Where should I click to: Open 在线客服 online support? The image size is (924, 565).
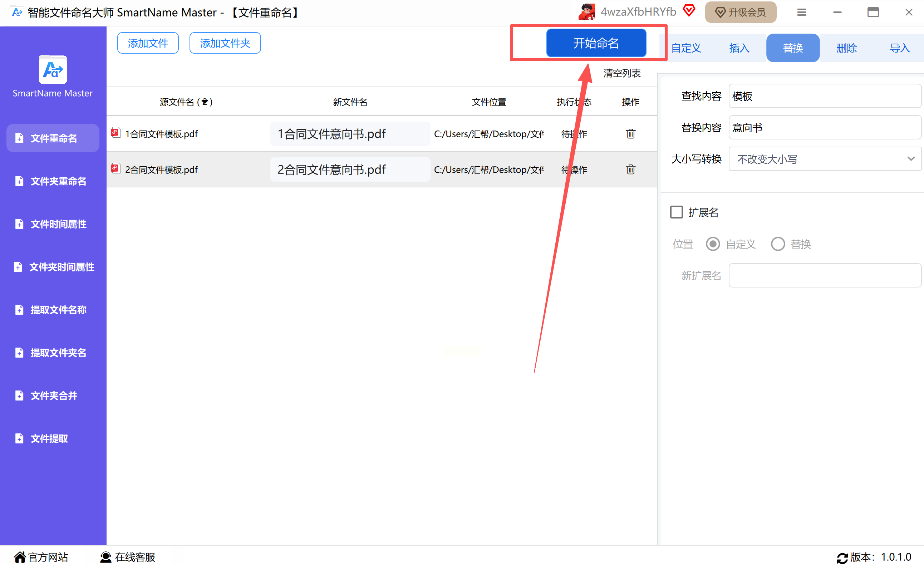click(128, 557)
